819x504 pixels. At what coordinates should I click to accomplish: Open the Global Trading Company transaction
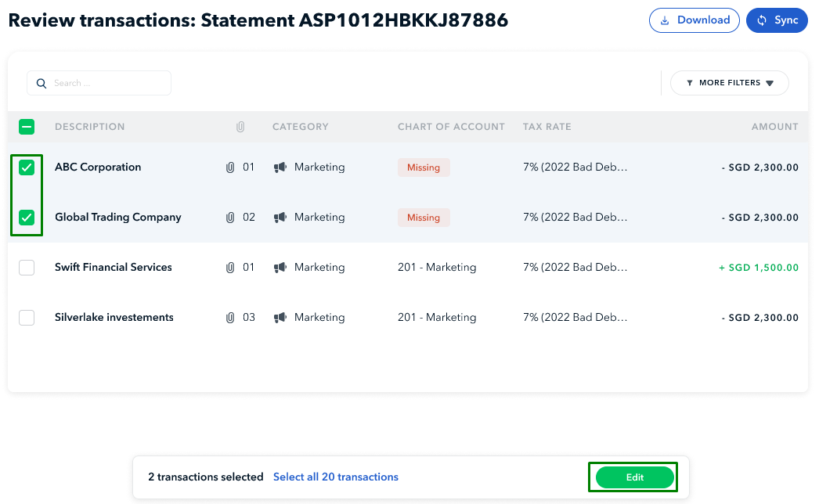pos(118,218)
